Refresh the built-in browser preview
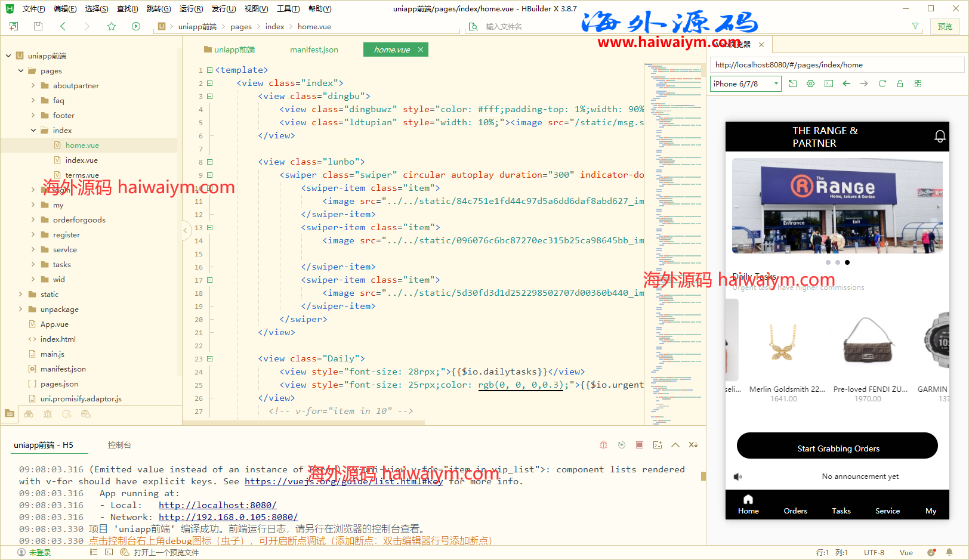 click(x=882, y=83)
